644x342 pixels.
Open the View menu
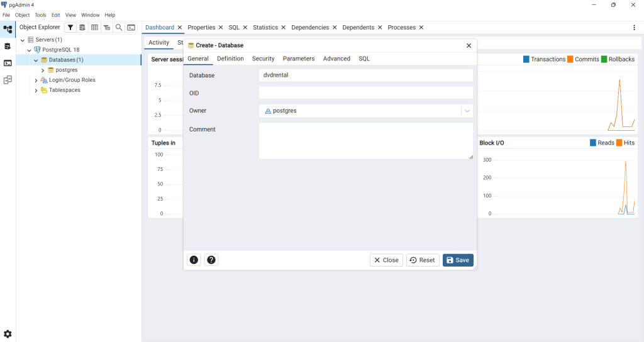pos(70,15)
